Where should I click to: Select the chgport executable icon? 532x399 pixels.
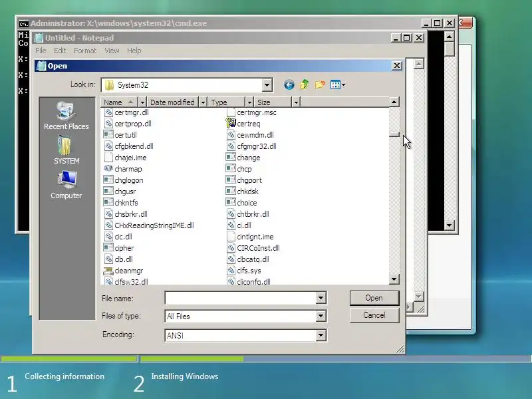pyautogui.click(x=231, y=180)
